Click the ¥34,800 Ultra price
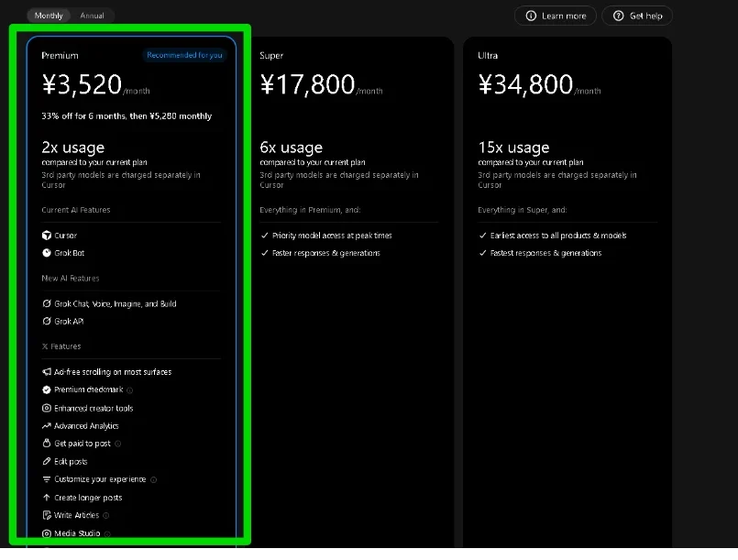Viewport: 738px width, 560px height. pyautogui.click(x=525, y=84)
